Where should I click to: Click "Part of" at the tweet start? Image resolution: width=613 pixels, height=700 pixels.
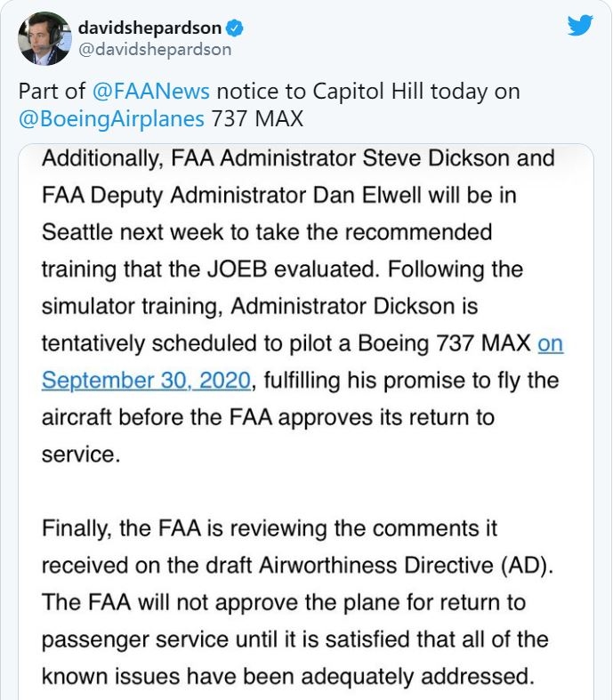pyautogui.click(x=52, y=92)
